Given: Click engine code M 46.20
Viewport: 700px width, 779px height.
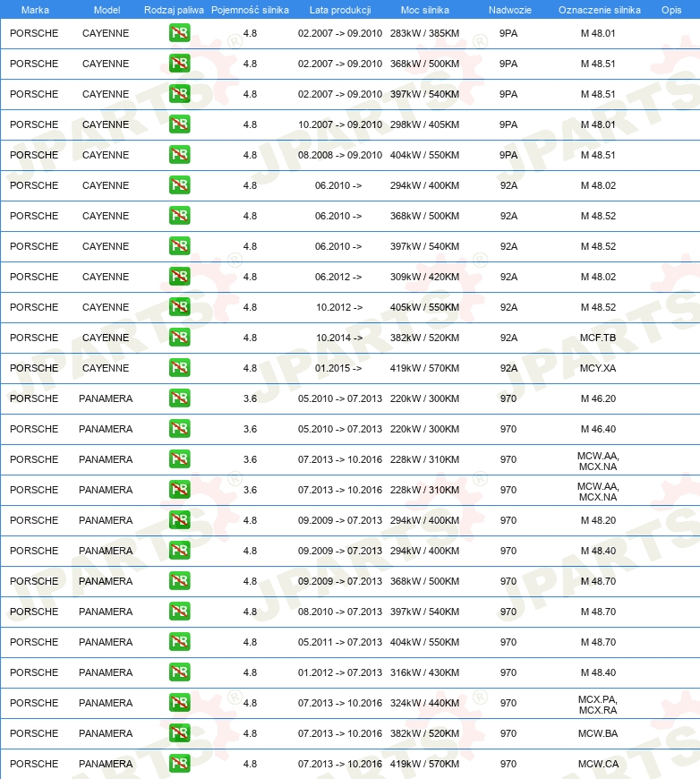Looking at the screenshot, I should [598, 398].
